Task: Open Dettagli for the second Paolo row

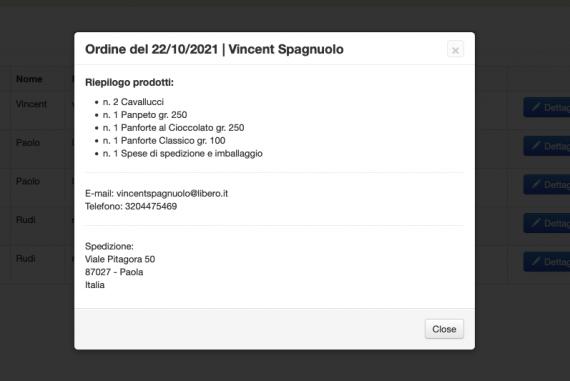Action: 547,185
